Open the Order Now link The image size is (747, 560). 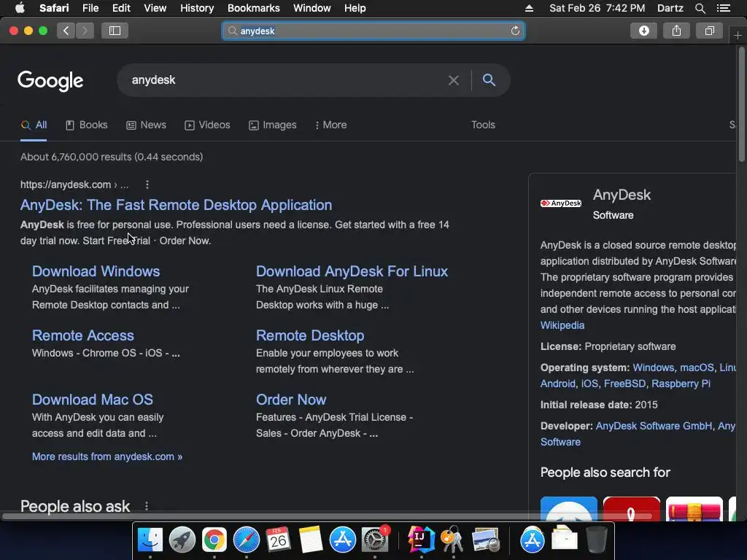[291, 400]
